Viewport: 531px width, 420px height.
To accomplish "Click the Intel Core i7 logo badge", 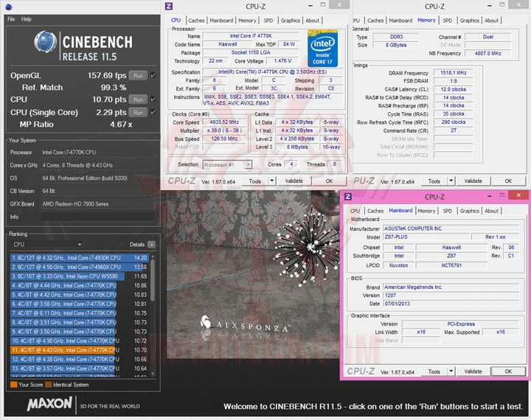I will [322, 49].
